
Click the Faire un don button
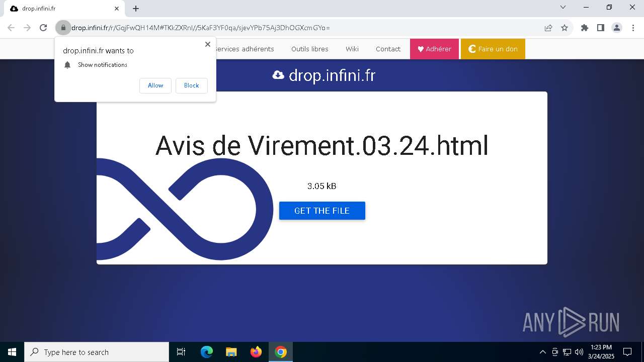click(x=493, y=49)
